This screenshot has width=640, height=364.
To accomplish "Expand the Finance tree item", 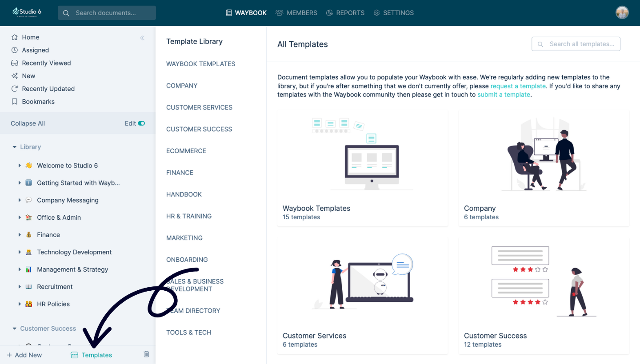I will click(20, 234).
